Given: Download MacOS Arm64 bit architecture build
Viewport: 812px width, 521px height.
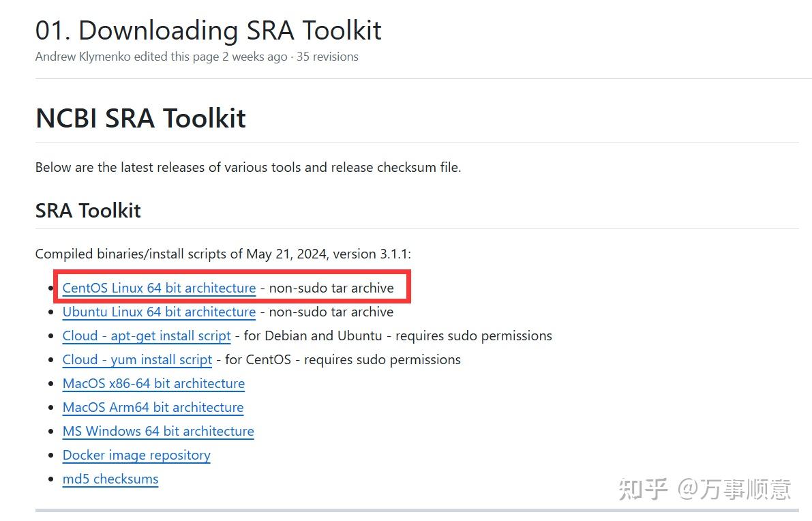Looking at the screenshot, I should pos(153,407).
